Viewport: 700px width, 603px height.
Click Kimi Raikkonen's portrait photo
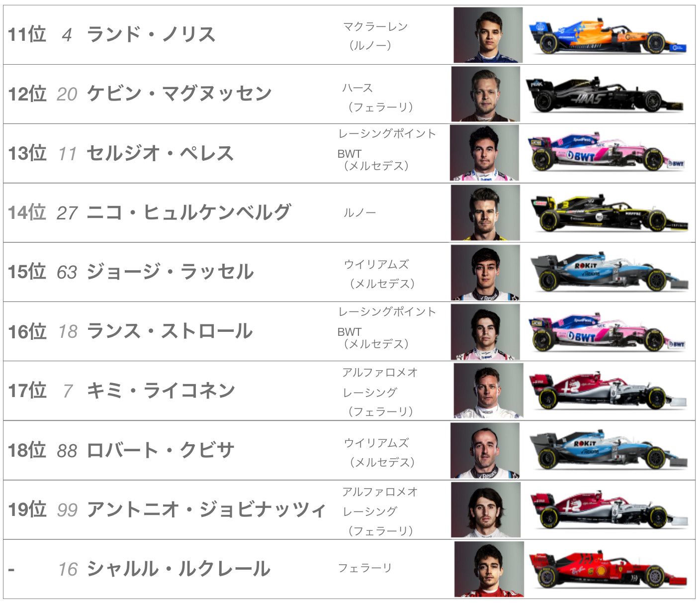[x=488, y=391]
